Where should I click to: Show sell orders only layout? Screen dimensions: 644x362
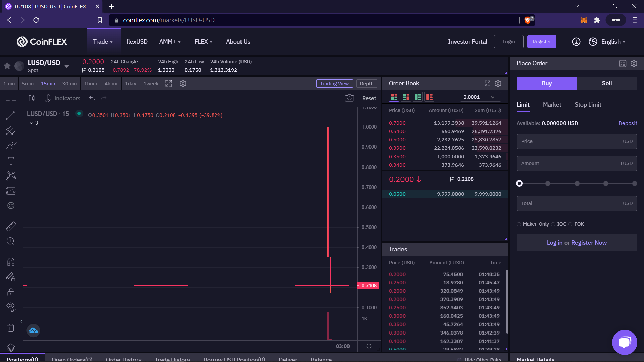tap(429, 97)
